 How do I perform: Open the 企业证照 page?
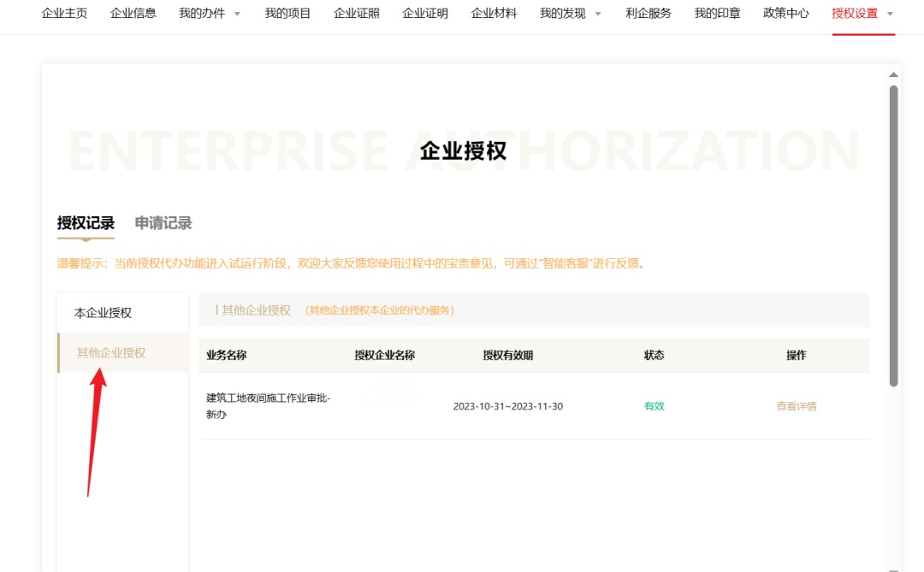(356, 14)
